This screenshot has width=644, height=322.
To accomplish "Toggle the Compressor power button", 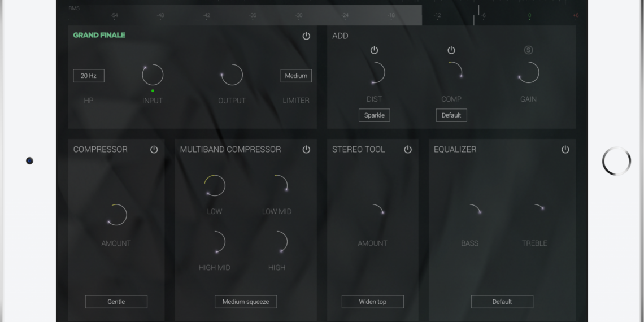I will point(154,150).
